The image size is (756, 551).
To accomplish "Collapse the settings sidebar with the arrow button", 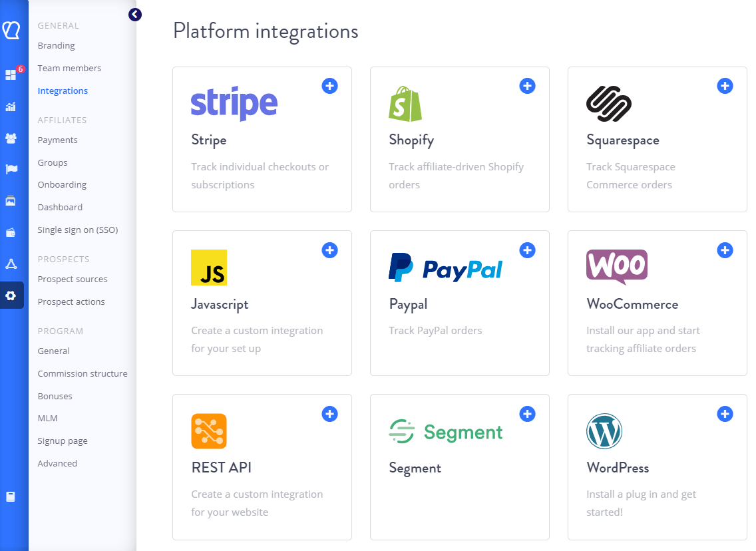I will 135,15.
